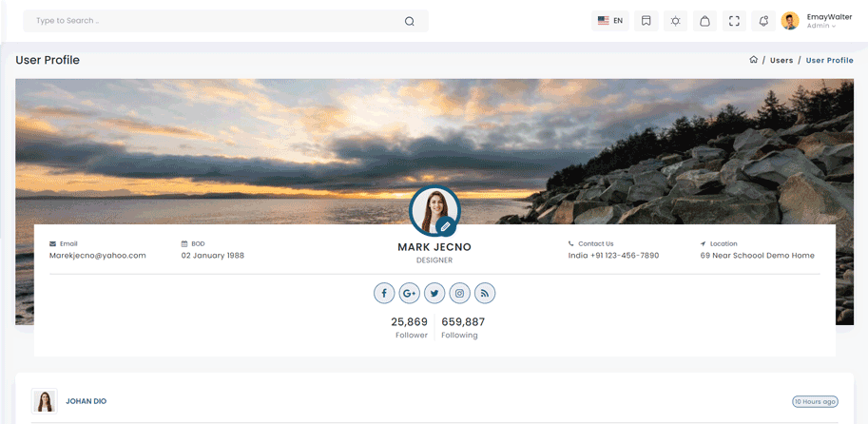Click Johan Dio's avatar thumbnail
This screenshot has height=424, width=868.
[45, 401]
